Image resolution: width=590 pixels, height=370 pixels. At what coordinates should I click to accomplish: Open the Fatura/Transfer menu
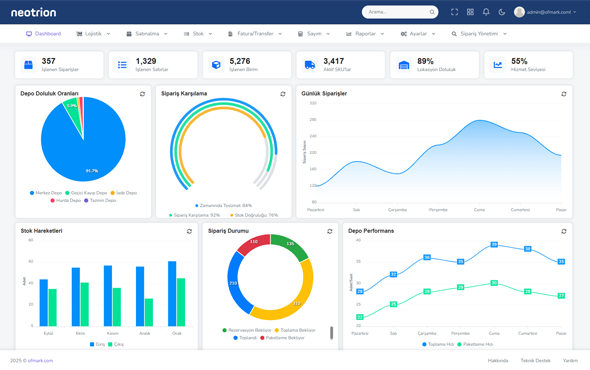[255, 34]
